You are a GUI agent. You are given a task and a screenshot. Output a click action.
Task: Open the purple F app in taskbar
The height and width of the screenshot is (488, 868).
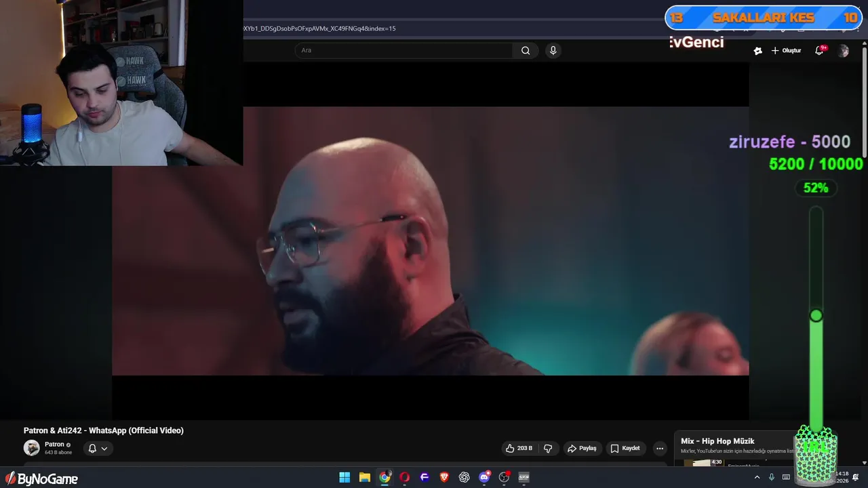425,477
